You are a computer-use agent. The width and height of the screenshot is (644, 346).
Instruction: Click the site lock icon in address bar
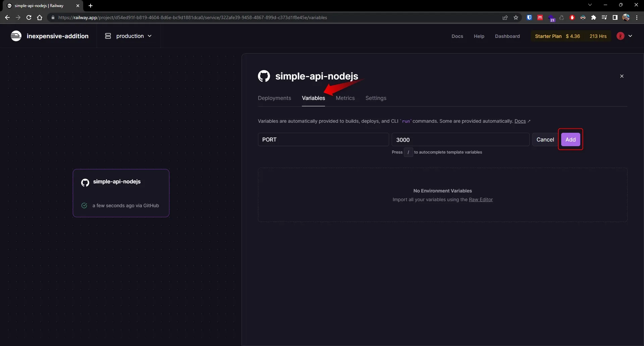pyautogui.click(x=53, y=17)
